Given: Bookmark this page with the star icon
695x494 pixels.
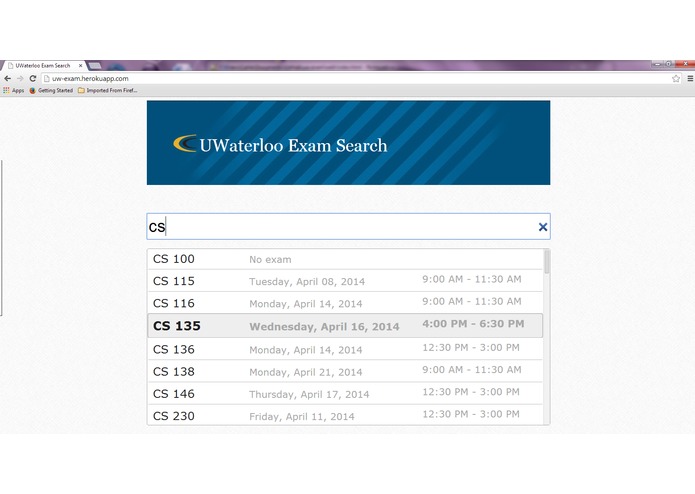Looking at the screenshot, I should (675, 78).
